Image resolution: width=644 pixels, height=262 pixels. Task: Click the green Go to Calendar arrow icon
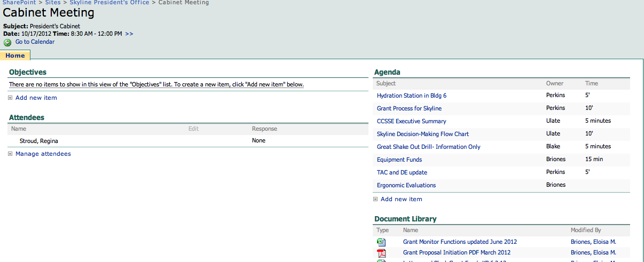click(x=7, y=43)
